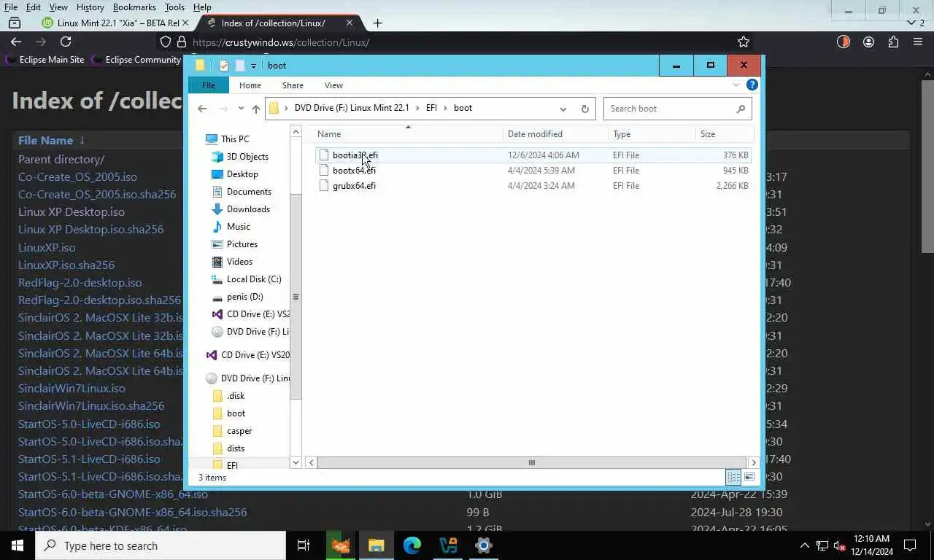Select the bootia32.efi file
The width and height of the screenshot is (934, 560).
(x=355, y=155)
